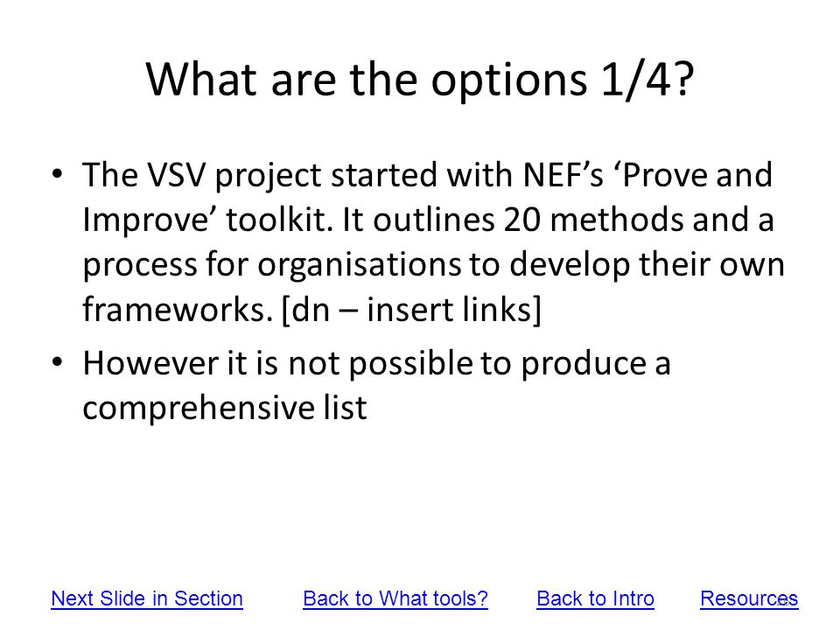This screenshot has height=630, width=840.
Task: Click the '1/4?' part of the heading
Action: [647, 80]
